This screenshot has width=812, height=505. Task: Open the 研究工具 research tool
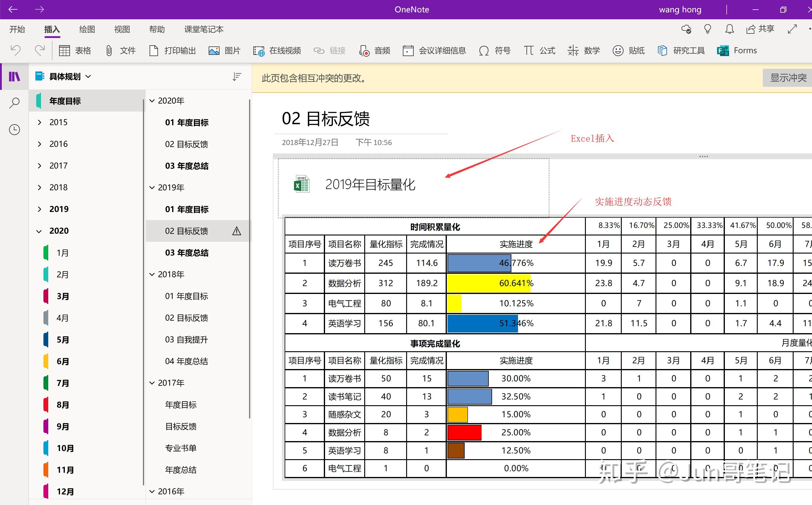(x=681, y=50)
